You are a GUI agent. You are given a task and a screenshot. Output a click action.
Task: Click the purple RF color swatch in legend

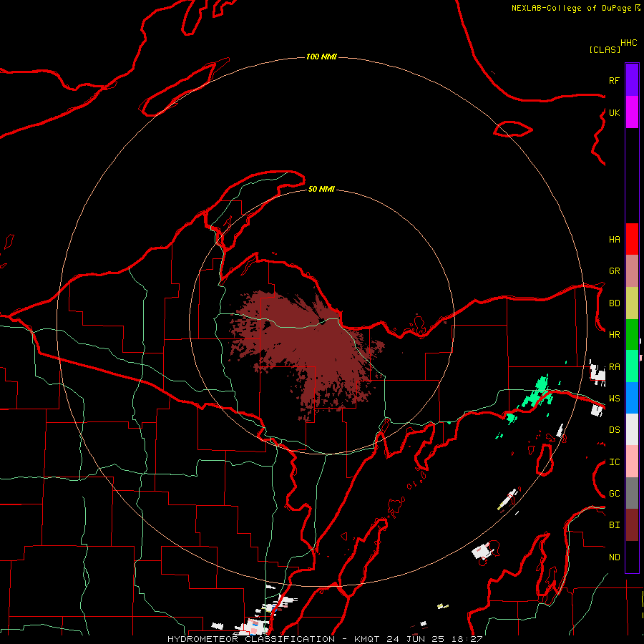point(632,80)
